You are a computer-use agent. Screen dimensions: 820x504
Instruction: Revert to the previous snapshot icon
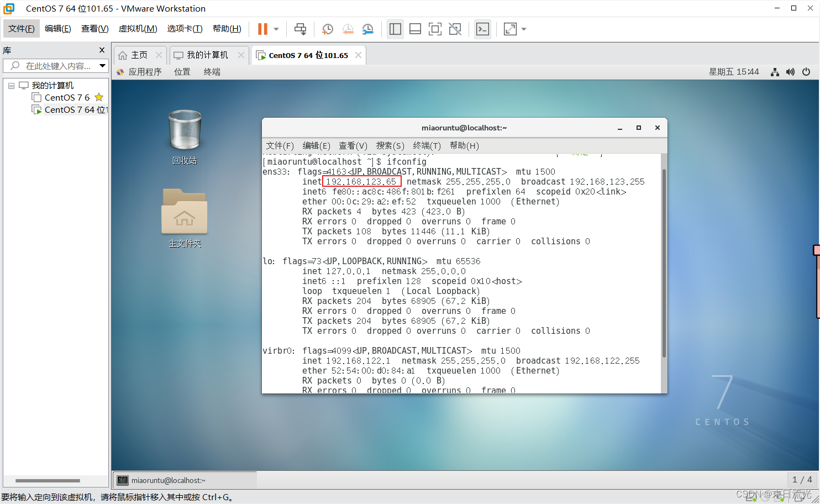[348, 29]
